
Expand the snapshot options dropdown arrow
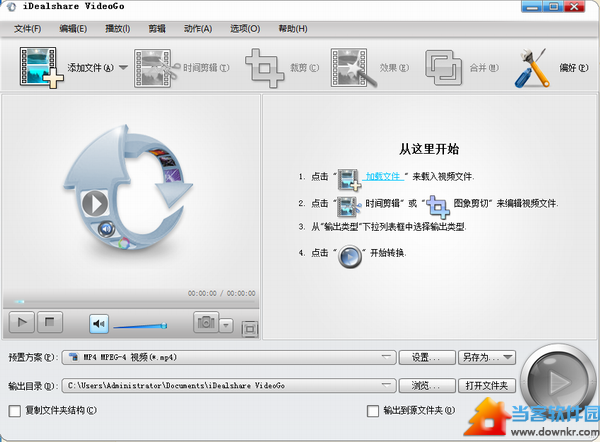[226, 326]
